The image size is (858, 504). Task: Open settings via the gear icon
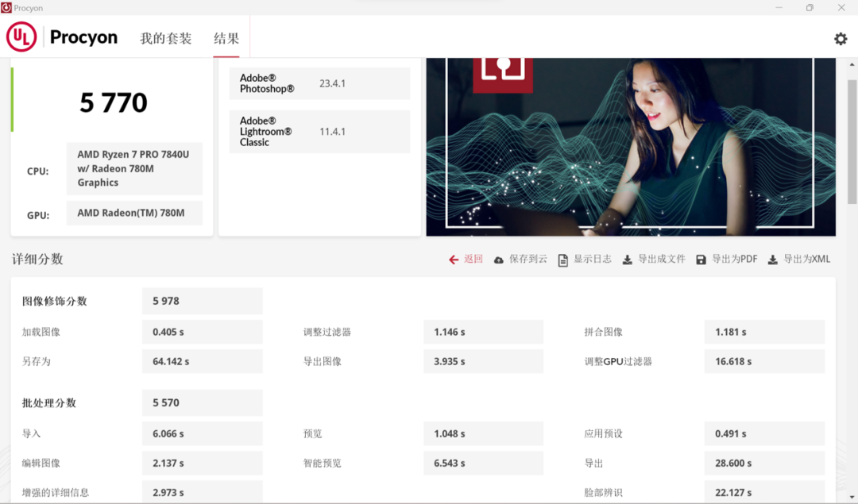pos(841,39)
